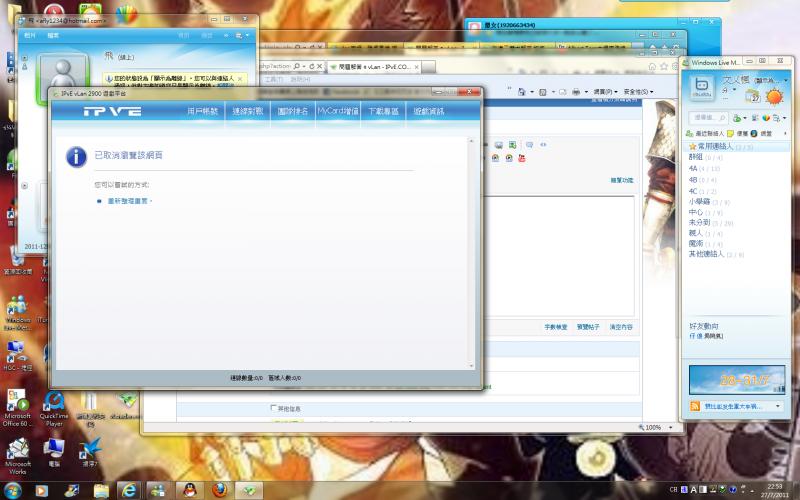The image size is (800, 500).
Task: Expand the 4A contact group
Action: 704,168
